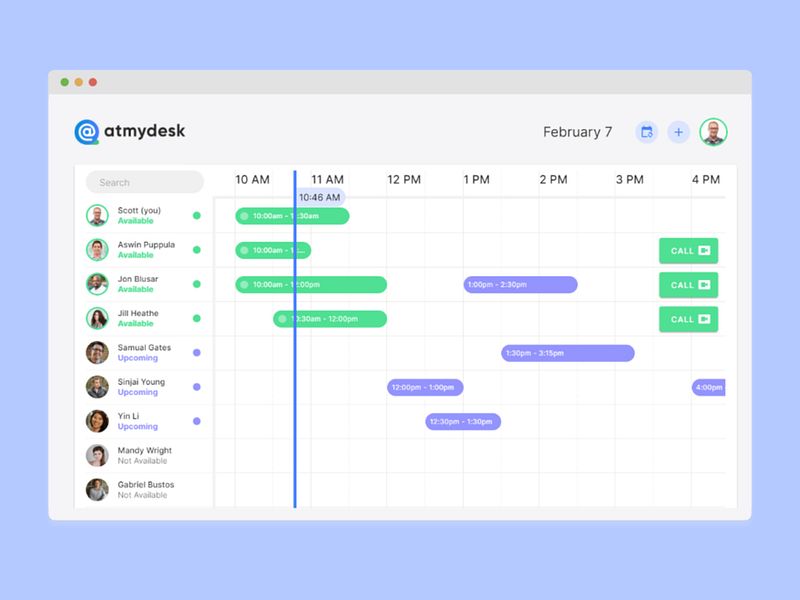800x600 pixels.
Task: Call Jill Heathe with the CALL button
Action: click(688, 319)
